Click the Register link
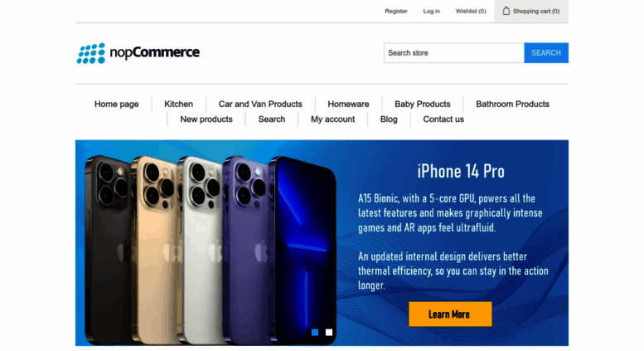The height and width of the screenshot is (351, 644). (x=396, y=11)
